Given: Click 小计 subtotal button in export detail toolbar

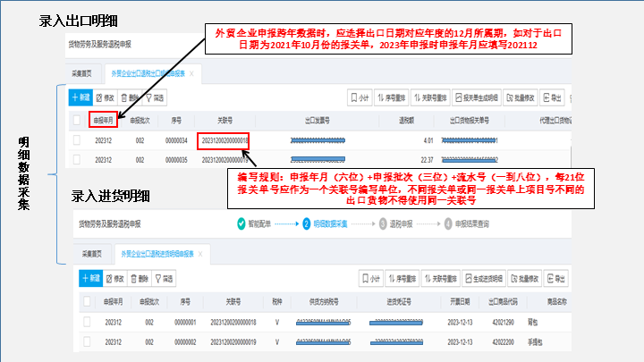Looking at the screenshot, I should (x=360, y=97).
